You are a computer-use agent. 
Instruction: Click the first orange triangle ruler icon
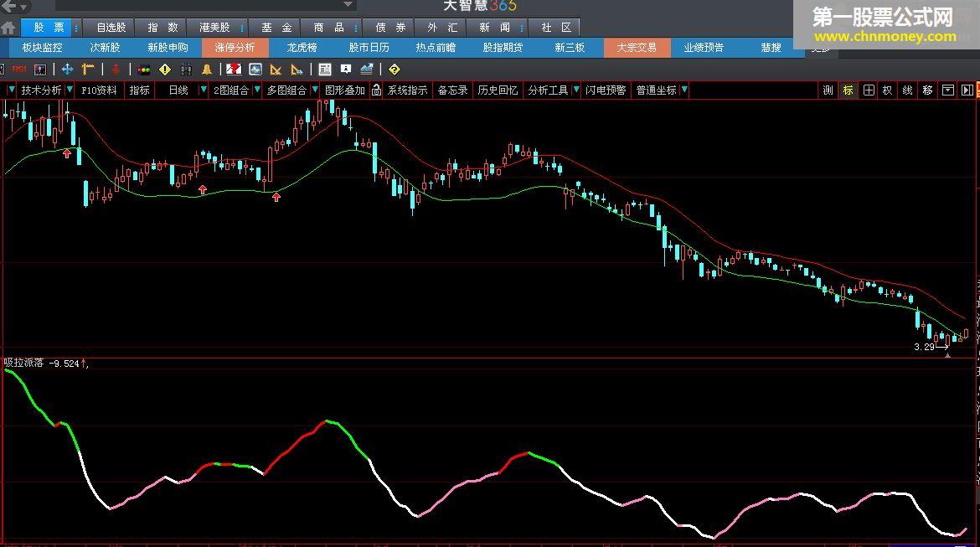pos(276,70)
